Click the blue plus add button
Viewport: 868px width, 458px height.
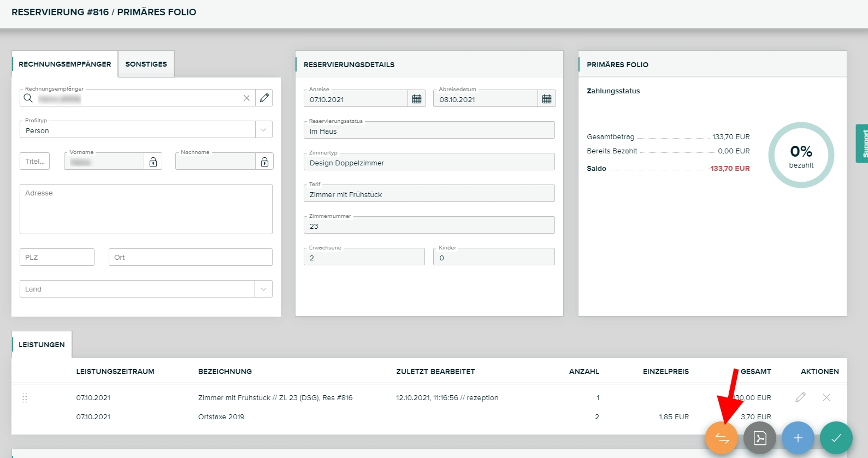798,438
